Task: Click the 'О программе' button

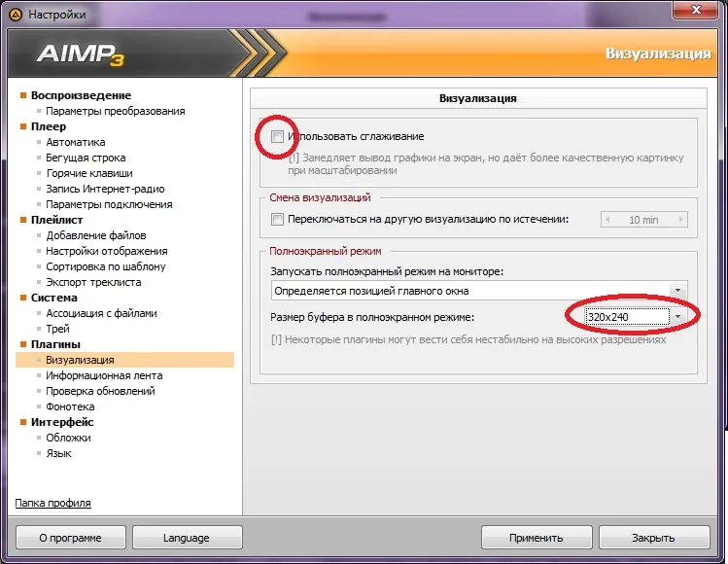Action: click(x=71, y=538)
